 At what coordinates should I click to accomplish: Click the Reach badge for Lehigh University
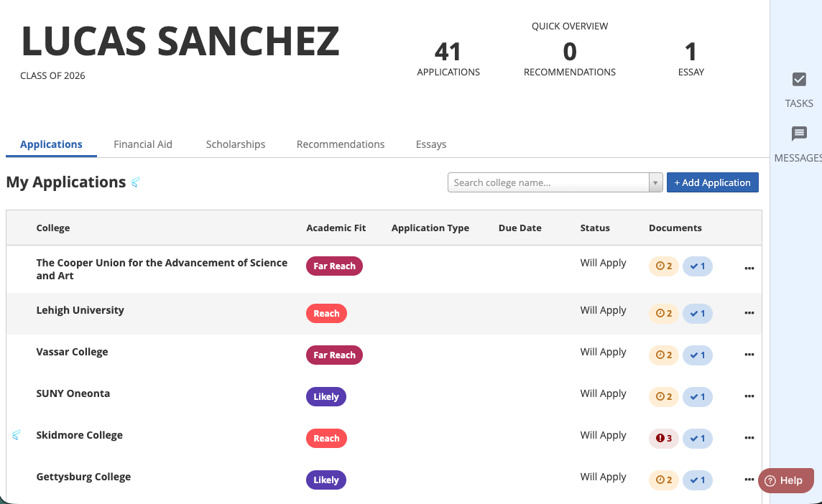click(x=327, y=313)
